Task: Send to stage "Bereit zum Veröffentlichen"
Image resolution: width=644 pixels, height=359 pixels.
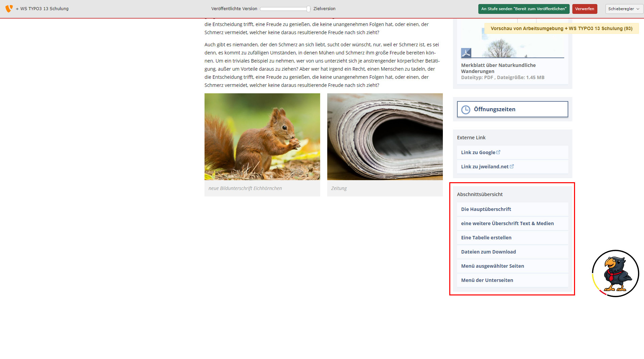Action: coord(524,9)
